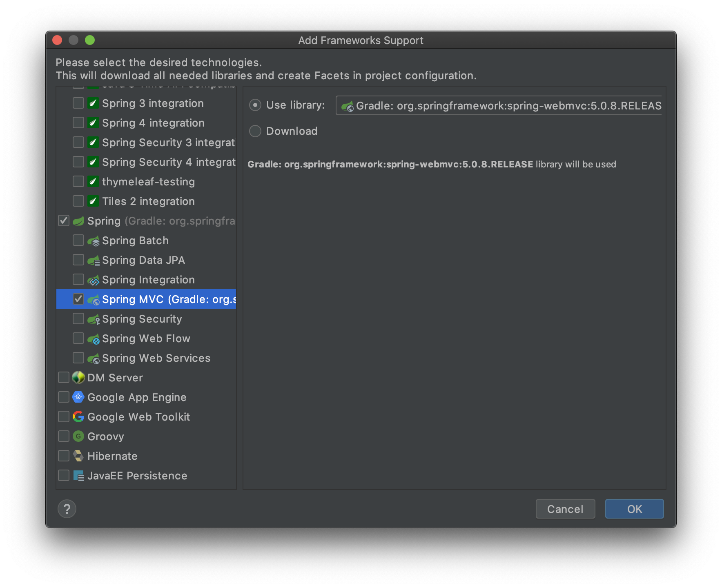Select the DM Server row
Viewport: 722px width, 588px height.
[146, 378]
